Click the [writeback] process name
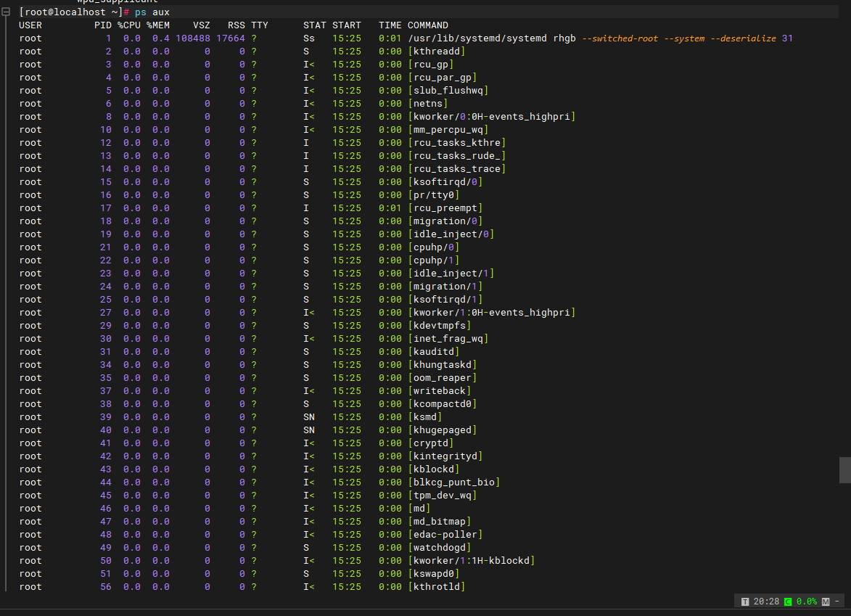The height and width of the screenshot is (616, 851). 440,391
